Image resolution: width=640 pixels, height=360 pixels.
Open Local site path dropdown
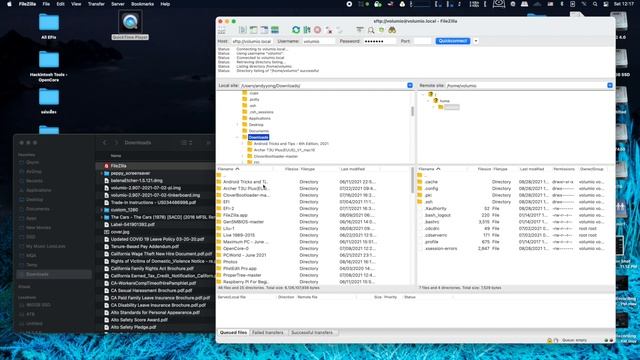410,85
